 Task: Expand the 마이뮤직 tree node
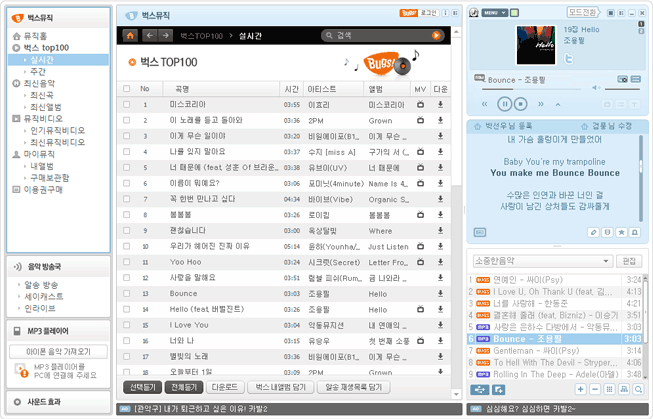[16, 155]
